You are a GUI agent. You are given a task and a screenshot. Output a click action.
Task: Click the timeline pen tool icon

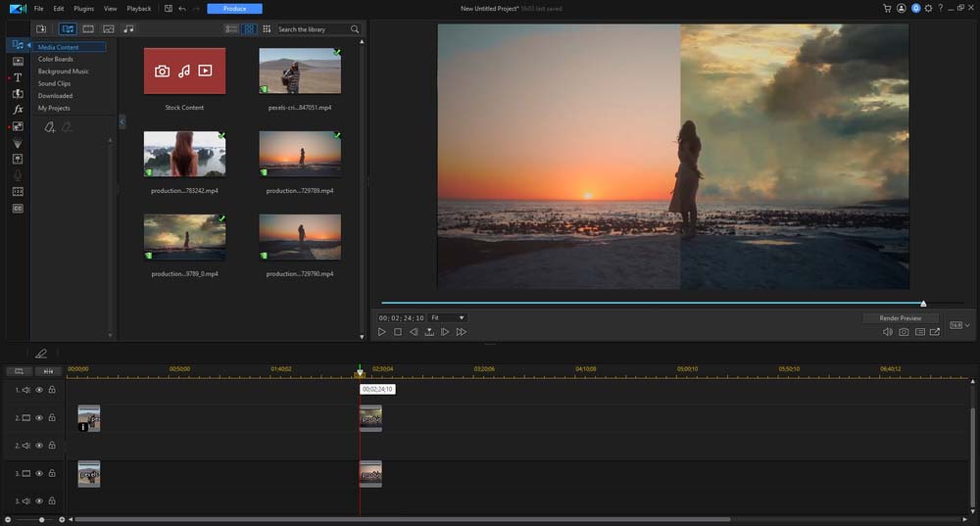point(41,354)
